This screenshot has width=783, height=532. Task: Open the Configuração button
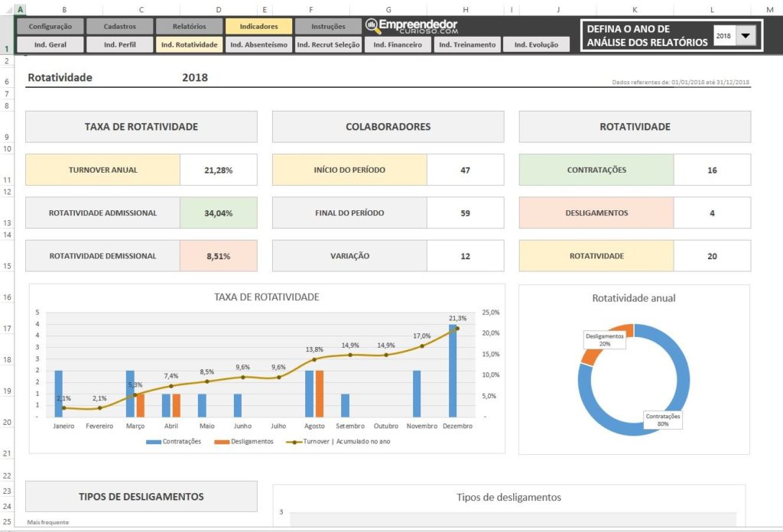tap(50, 26)
